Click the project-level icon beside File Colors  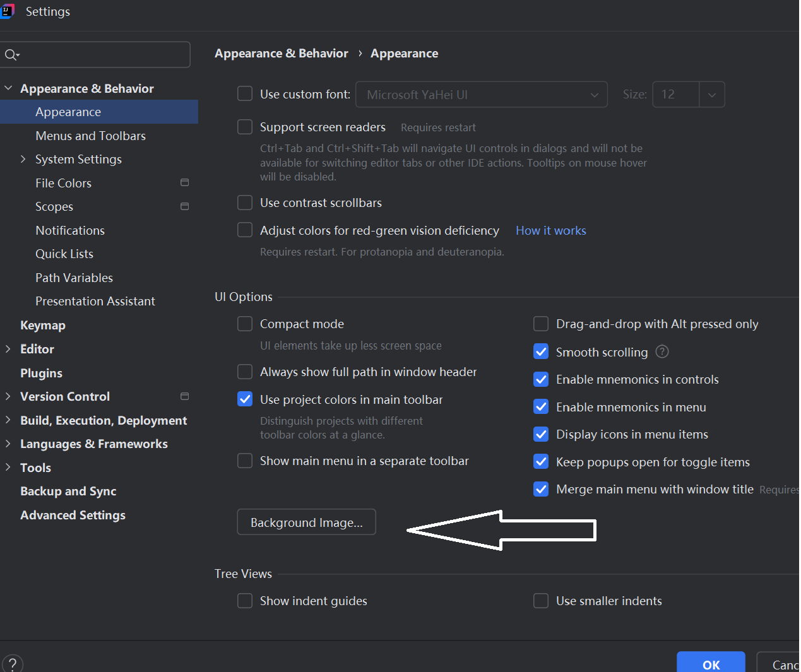tap(185, 182)
